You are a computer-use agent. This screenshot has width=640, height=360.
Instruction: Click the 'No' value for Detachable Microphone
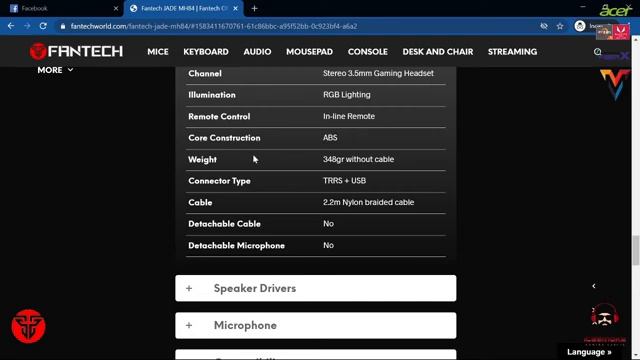pyautogui.click(x=328, y=245)
